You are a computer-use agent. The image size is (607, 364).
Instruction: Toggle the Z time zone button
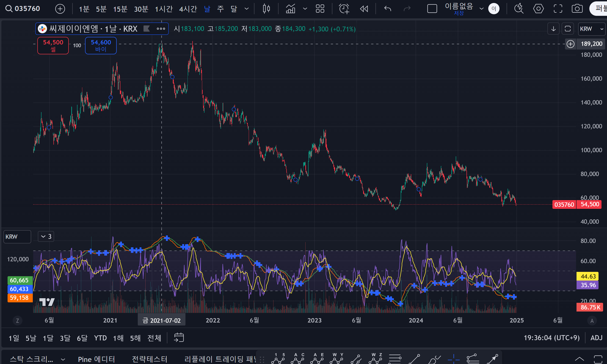17,321
